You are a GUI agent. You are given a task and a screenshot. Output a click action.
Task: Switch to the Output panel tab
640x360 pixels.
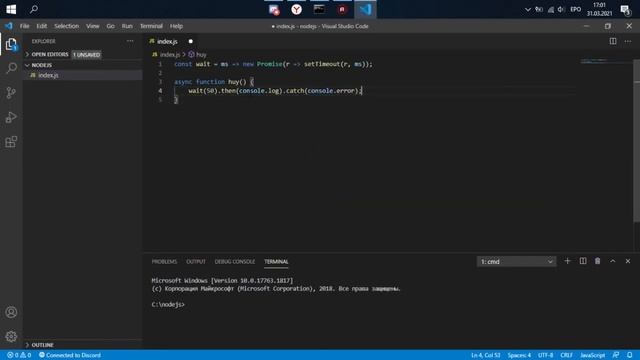[196, 262]
